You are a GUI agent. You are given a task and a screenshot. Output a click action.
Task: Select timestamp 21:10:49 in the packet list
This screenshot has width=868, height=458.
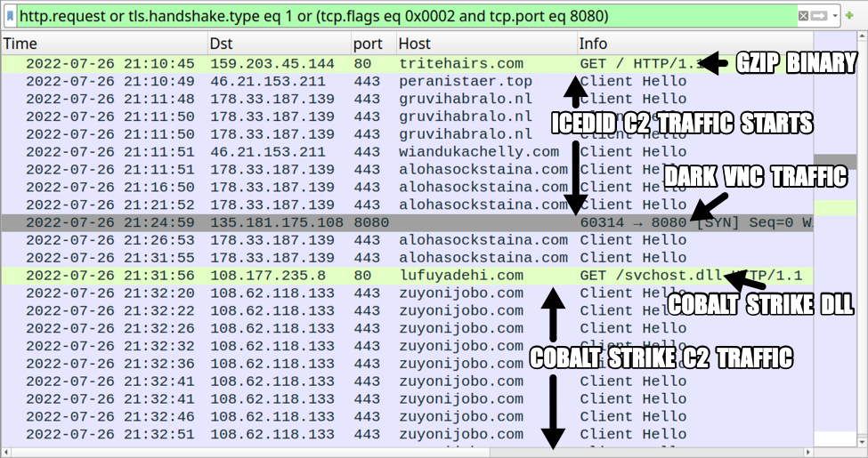pyautogui.click(x=110, y=81)
